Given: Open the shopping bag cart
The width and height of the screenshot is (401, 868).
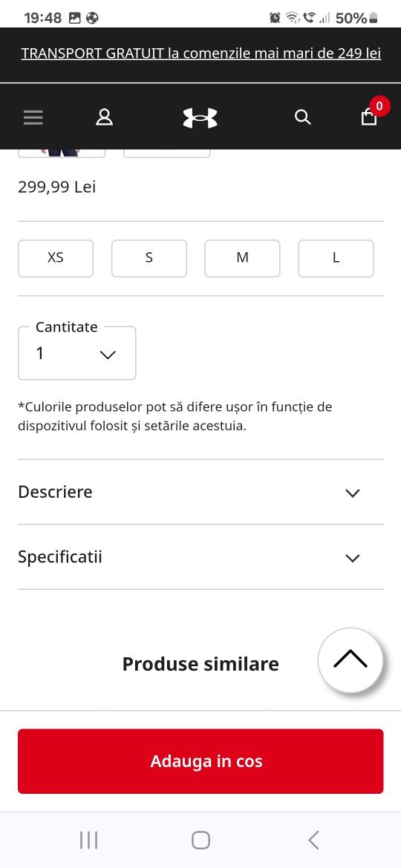Looking at the screenshot, I should [x=369, y=117].
